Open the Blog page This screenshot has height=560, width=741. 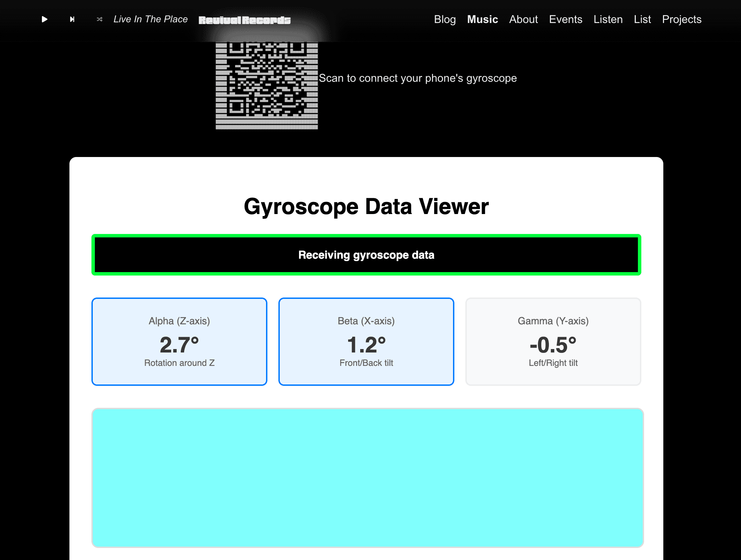(445, 19)
